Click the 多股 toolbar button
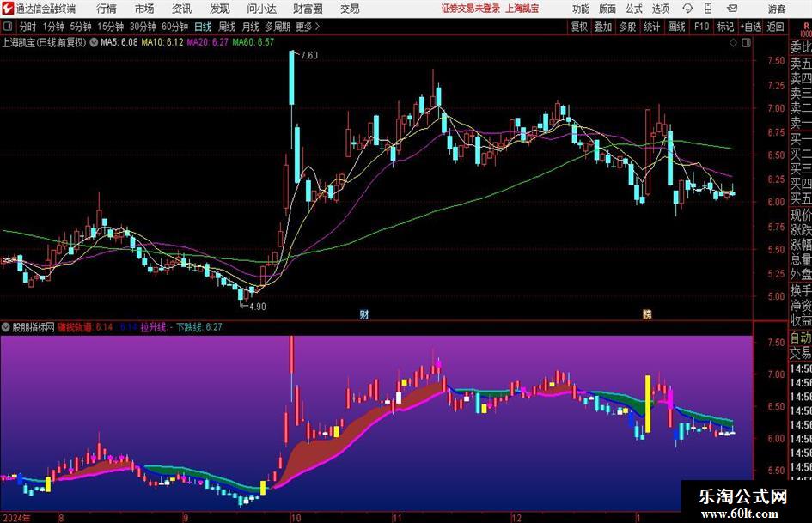 [627, 27]
